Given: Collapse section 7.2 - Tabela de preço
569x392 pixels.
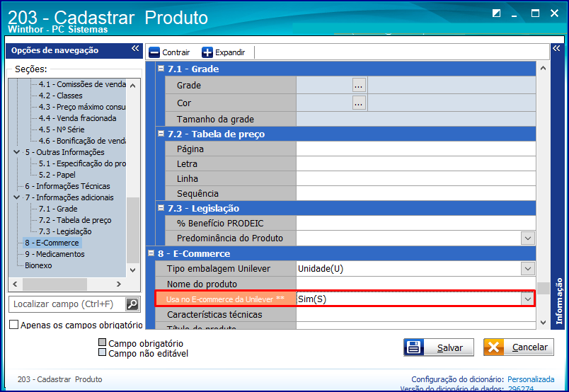Looking at the screenshot, I should [161, 134].
